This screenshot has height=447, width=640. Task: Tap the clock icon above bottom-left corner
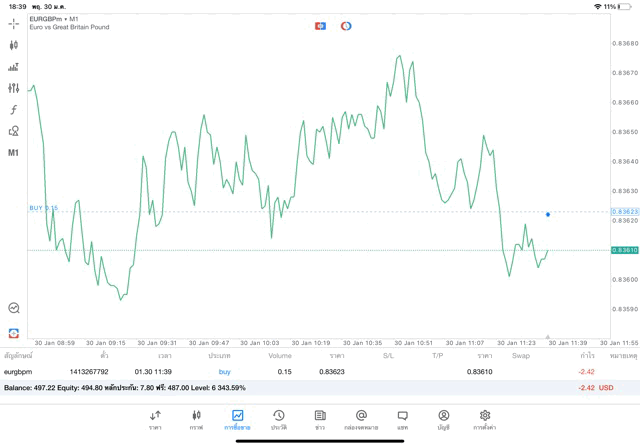13,309
